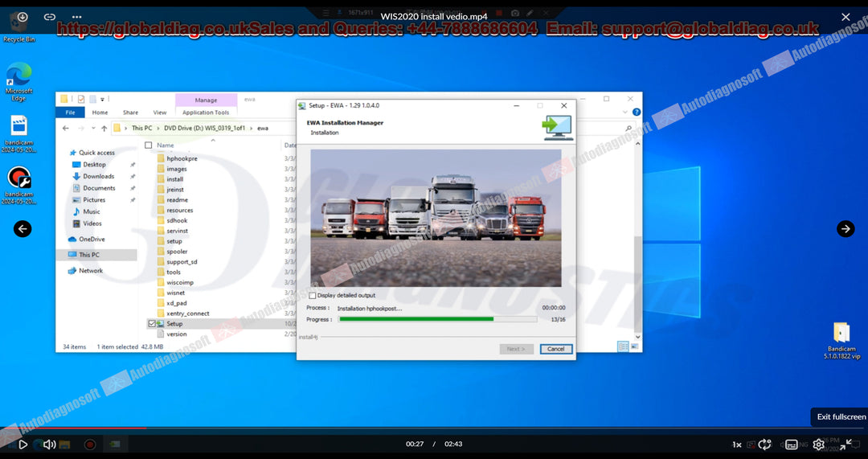Expand the ribbon with the chevron
The width and height of the screenshot is (868, 459).
pos(625,112)
